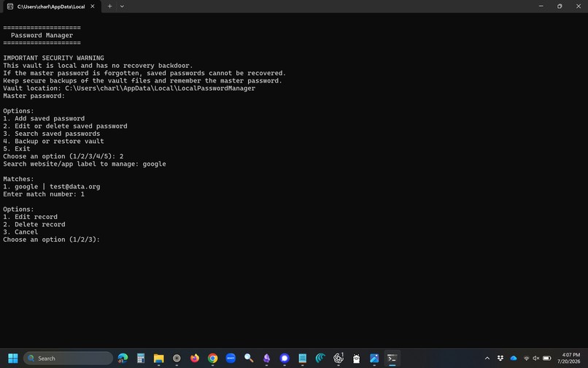Click the 'Master password:' prompt line
The image size is (588, 368).
click(x=34, y=96)
